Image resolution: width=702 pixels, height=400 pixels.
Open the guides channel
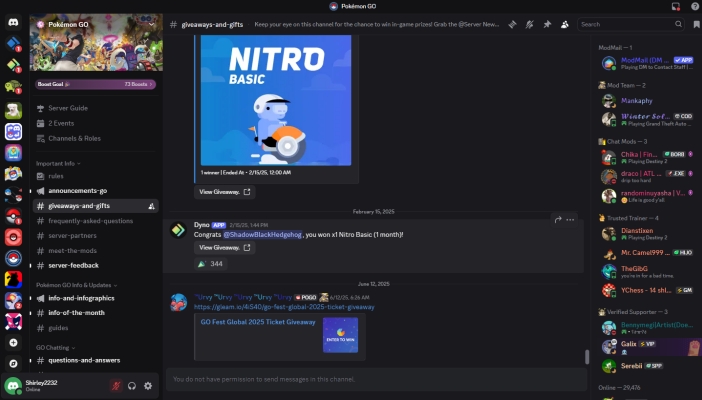pyautogui.click(x=95, y=328)
